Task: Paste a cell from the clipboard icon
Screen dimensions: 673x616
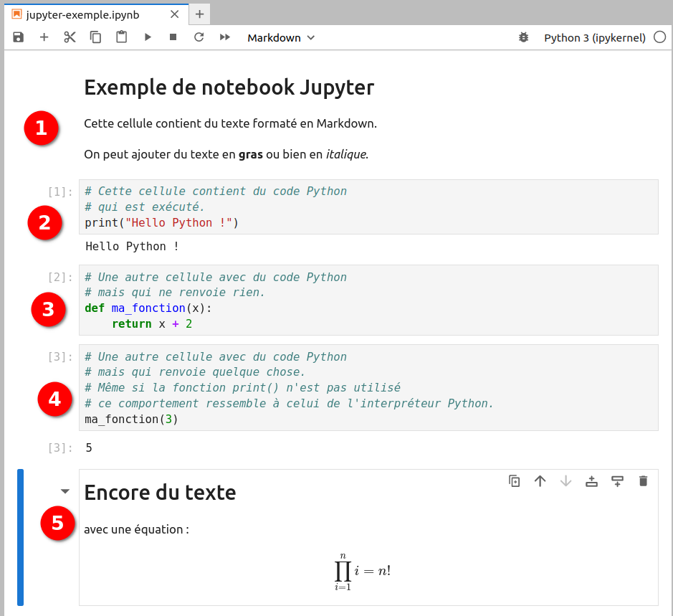Action: 122,37
